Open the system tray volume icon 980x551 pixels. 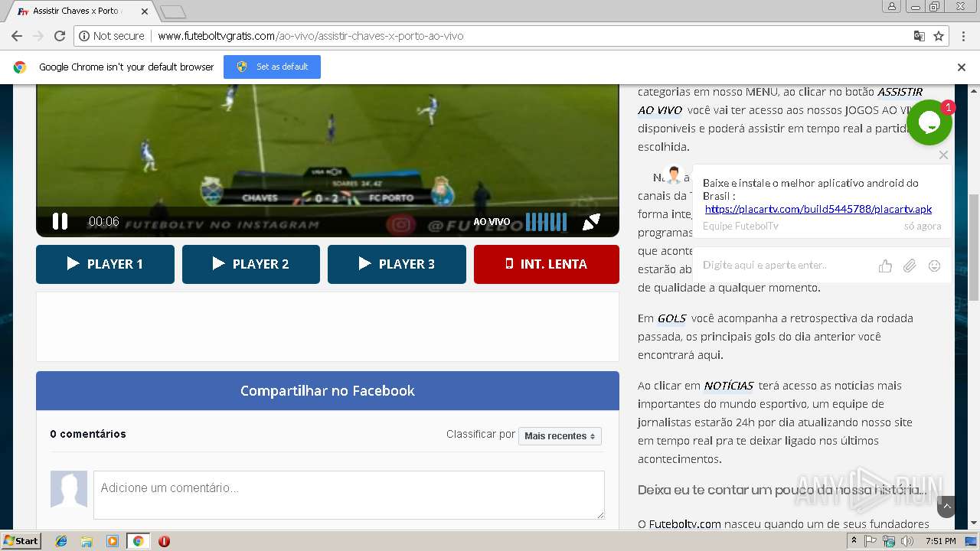point(907,541)
